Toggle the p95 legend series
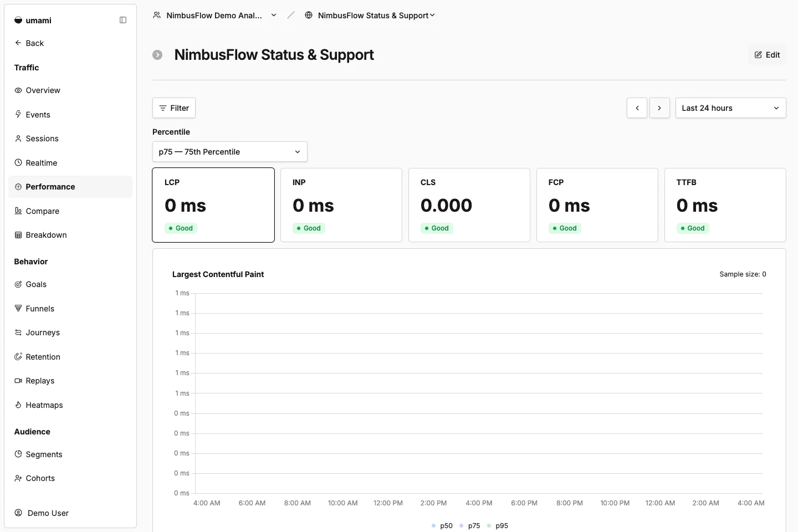 point(498,525)
